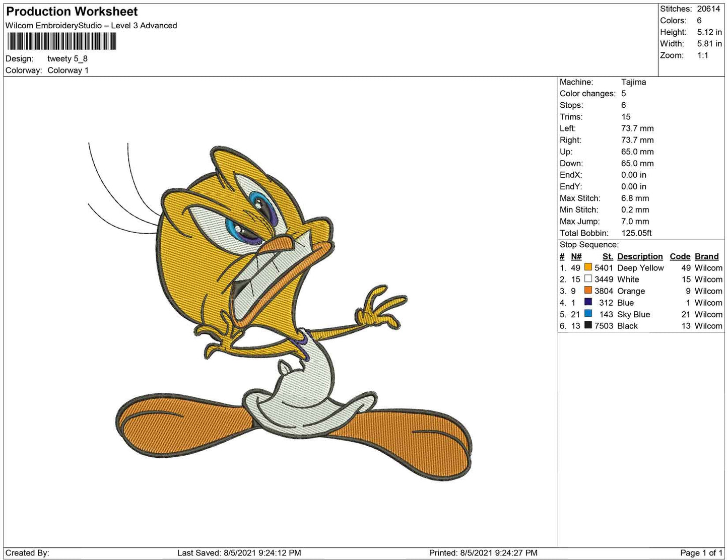Select stitch count '7503' in Black row
The height and width of the screenshot is (560, 728).
[604, 326]
